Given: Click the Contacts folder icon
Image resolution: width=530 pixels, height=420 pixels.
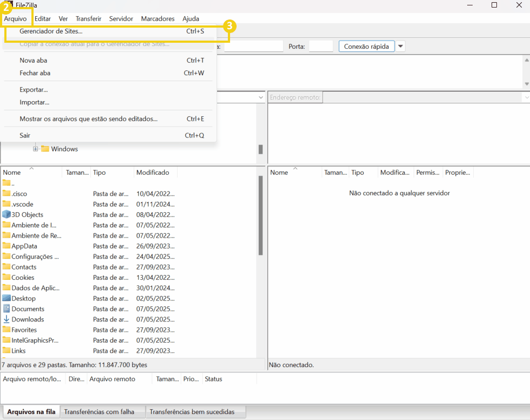Looking at the screenshot, I should point(6,267).
